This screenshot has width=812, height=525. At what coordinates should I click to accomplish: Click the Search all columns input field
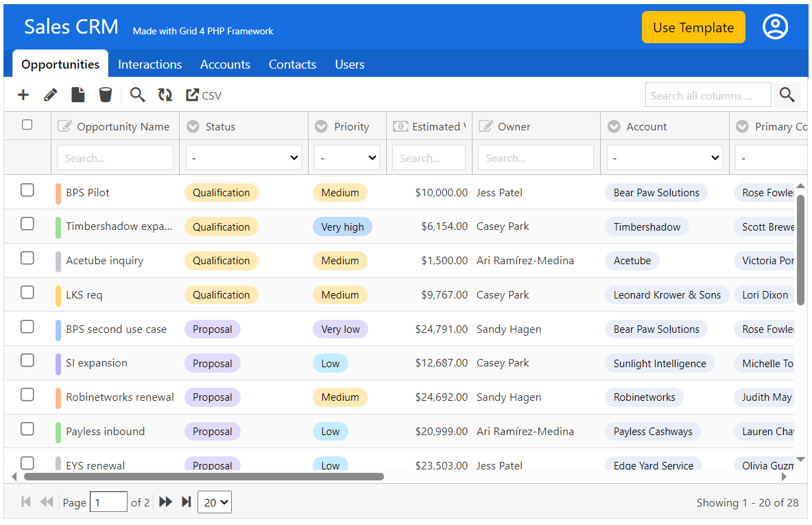tap(708, 95)
